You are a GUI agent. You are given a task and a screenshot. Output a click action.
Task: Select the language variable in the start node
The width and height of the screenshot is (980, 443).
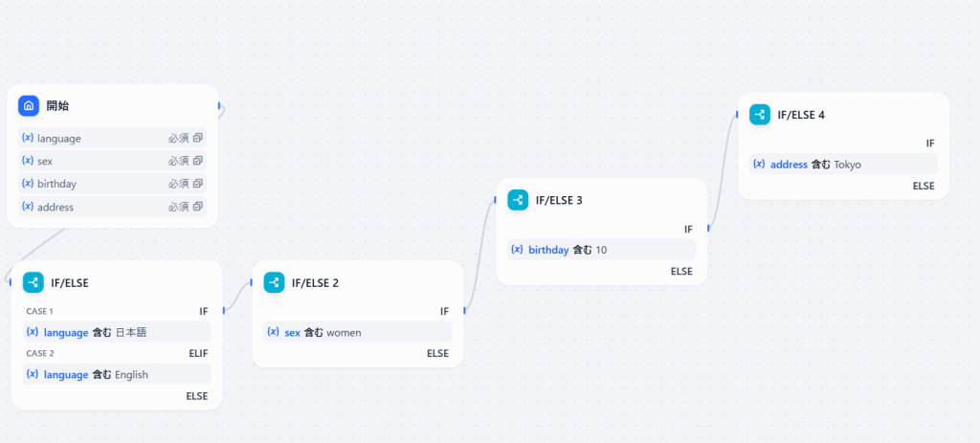pyautogui.click(x=113, y=138)
